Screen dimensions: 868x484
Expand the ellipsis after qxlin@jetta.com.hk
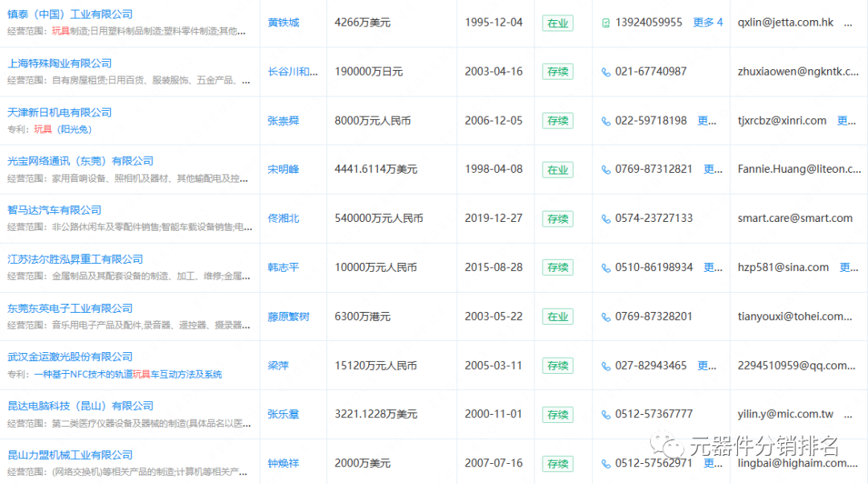848,24
